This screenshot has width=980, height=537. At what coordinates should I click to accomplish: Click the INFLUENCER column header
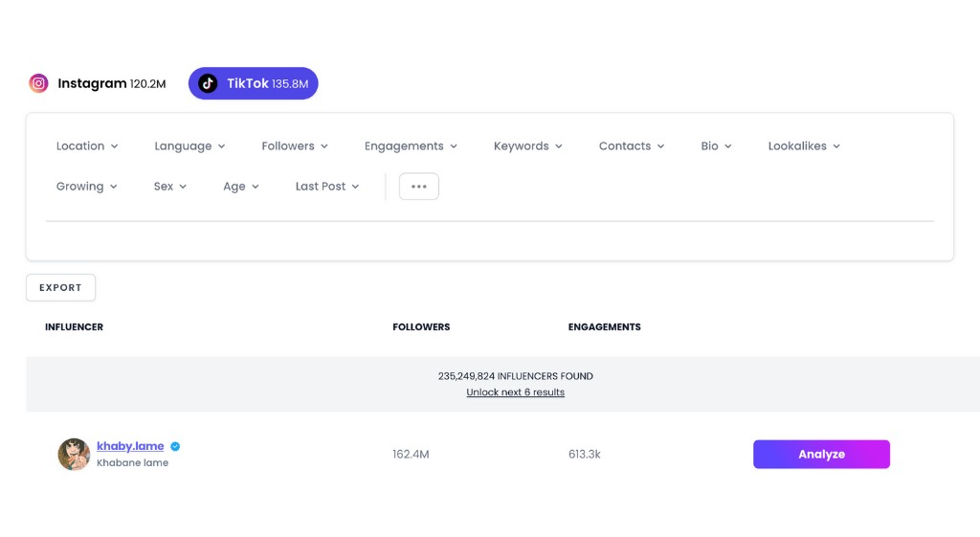pyautogui.click(x=74, y=327)
